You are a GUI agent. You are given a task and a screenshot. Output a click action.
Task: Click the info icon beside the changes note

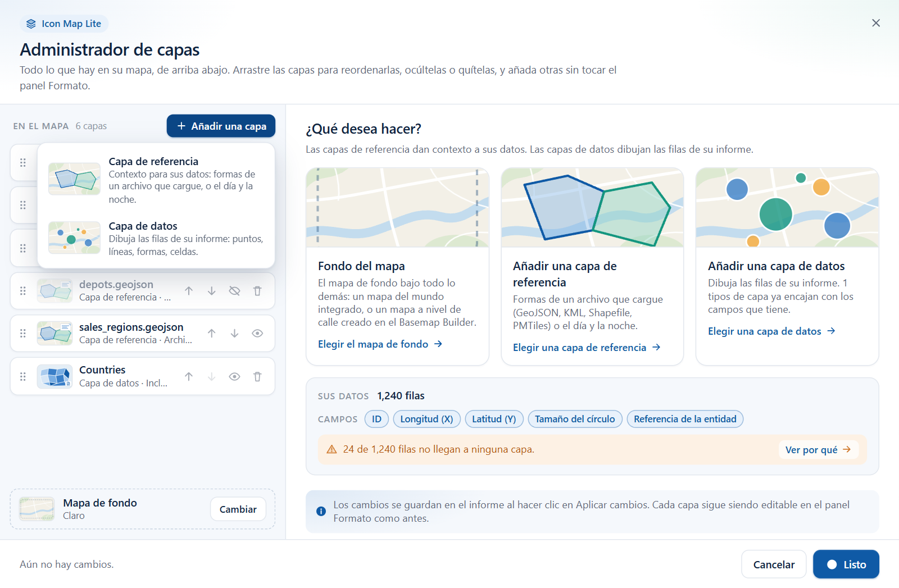[x=321, y=512]
